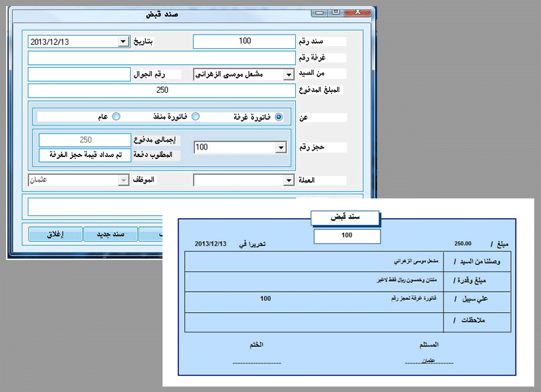Click the 'إجمالي مدفوع' total paid field
Image resolution: width=541 pixels, height=392 pixels.
85,140
